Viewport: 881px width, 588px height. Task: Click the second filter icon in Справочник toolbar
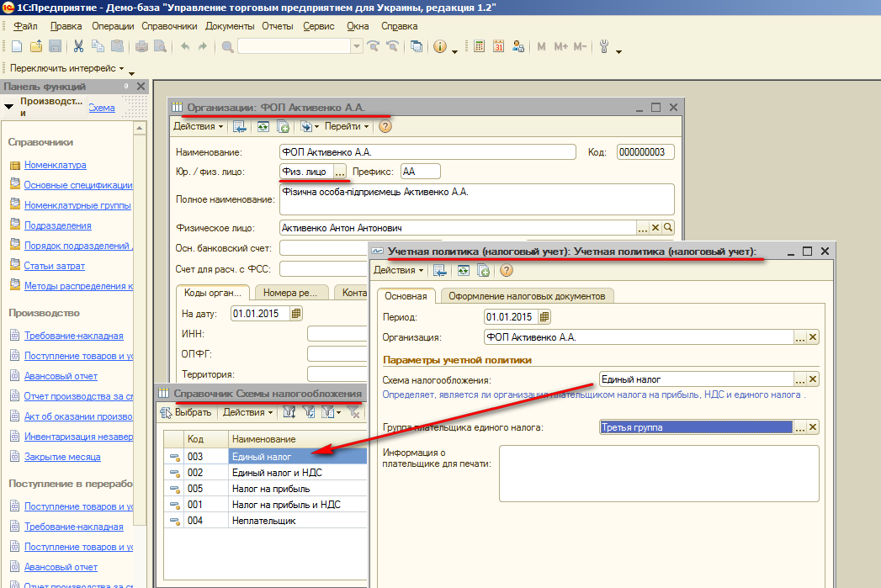click(309, 412)
